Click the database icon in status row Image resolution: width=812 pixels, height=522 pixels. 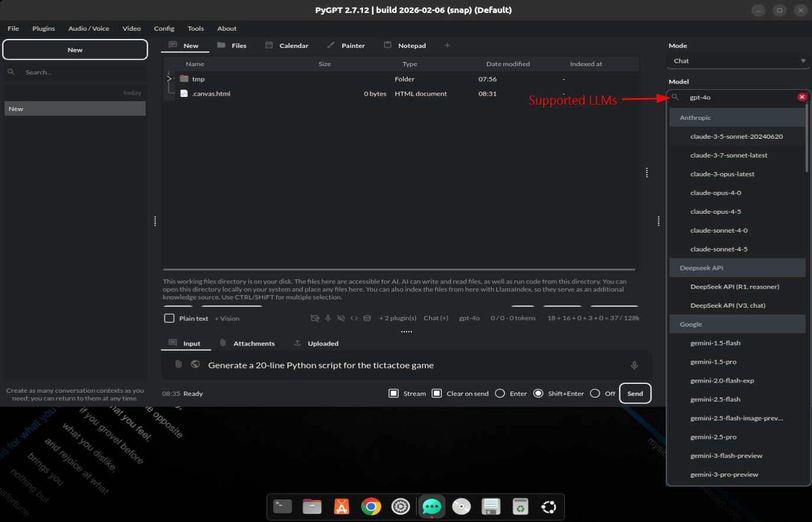click(x=367, y=318)
